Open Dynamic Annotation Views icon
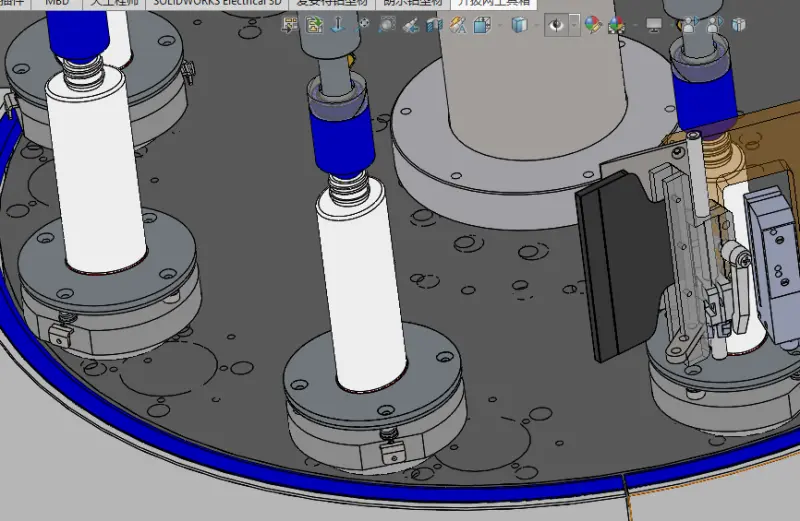This screenshot has height=521, width=800. click(x=458, y=24)
